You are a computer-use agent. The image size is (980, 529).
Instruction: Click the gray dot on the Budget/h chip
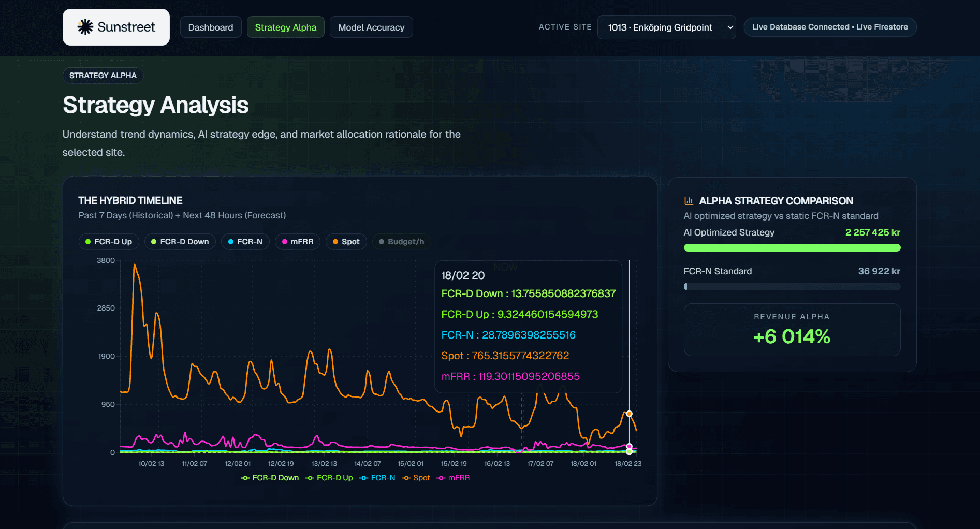coord(381,241)
